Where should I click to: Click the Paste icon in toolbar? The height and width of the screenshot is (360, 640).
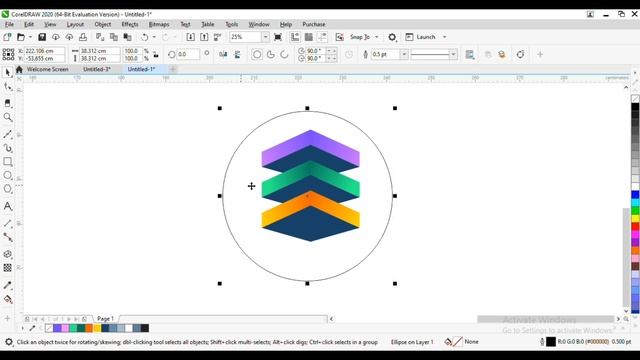click(x=127, y=37)
